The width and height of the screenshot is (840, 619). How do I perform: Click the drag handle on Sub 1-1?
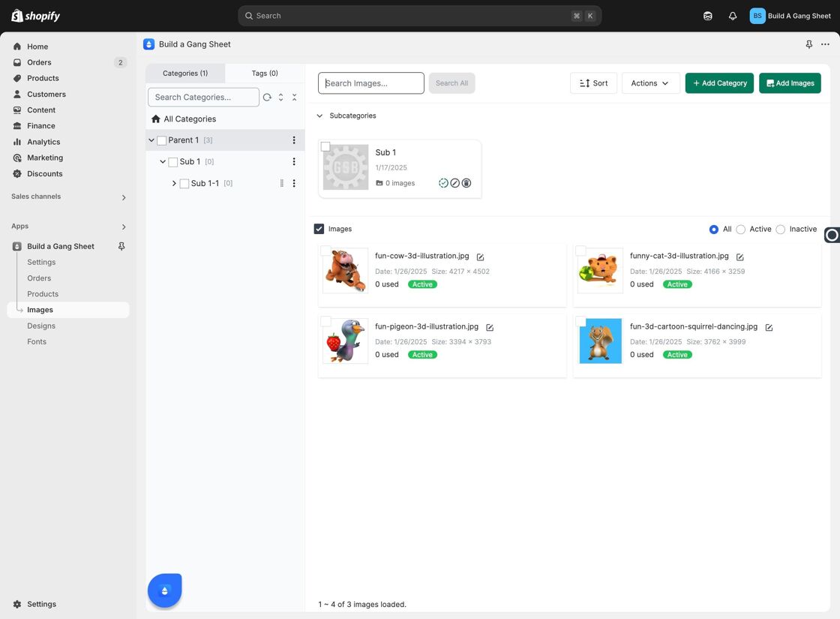click(282, 183)
